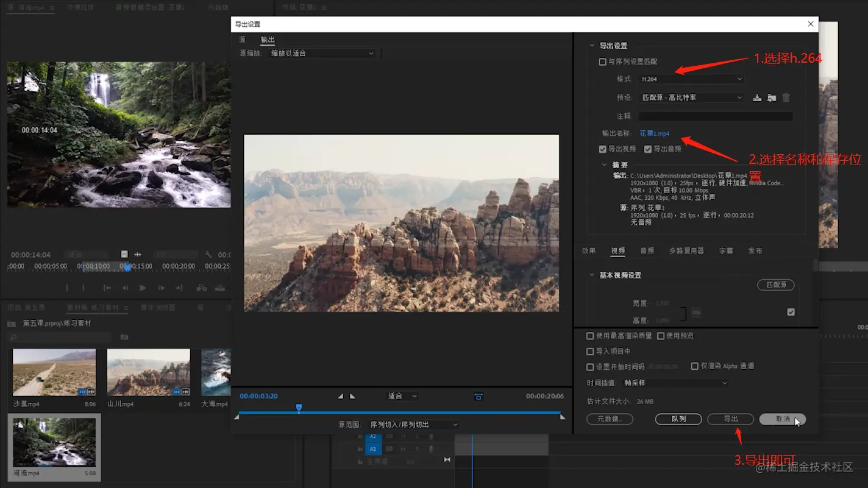The width and height of the screenshot is (868, 488).
Task: Open the 适合 zoom dropdown under preview
Action: 402,396
